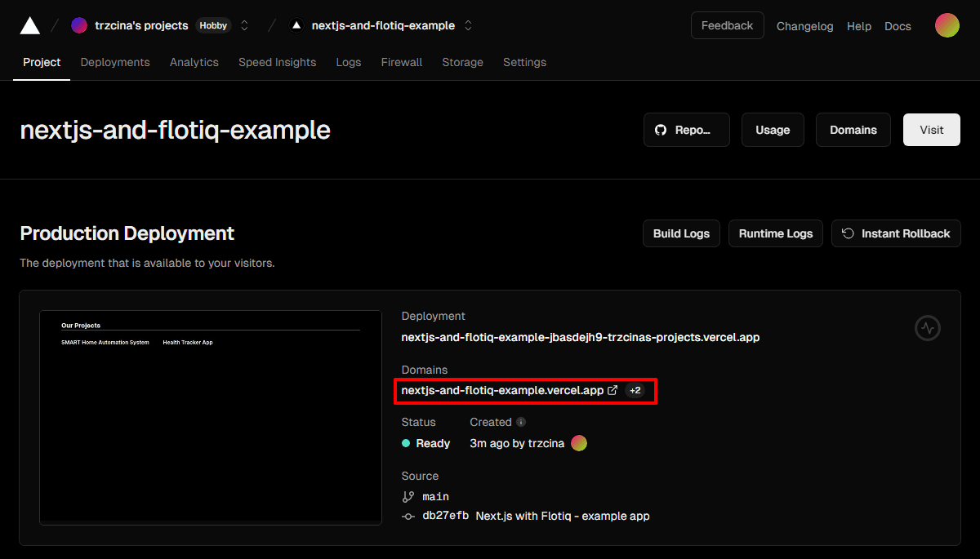Click the Usage button
The width and height of the screenshot is (980, 559).
(x=773, y=130)
